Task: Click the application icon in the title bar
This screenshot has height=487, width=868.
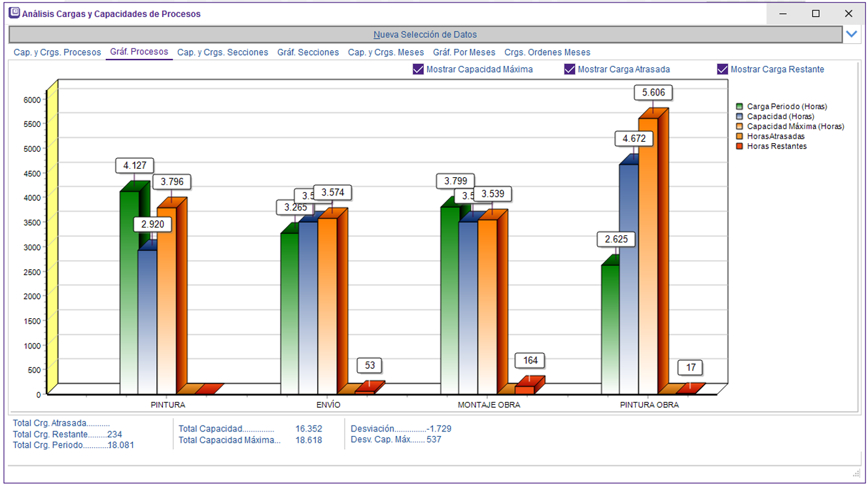Action: (13, 13)
